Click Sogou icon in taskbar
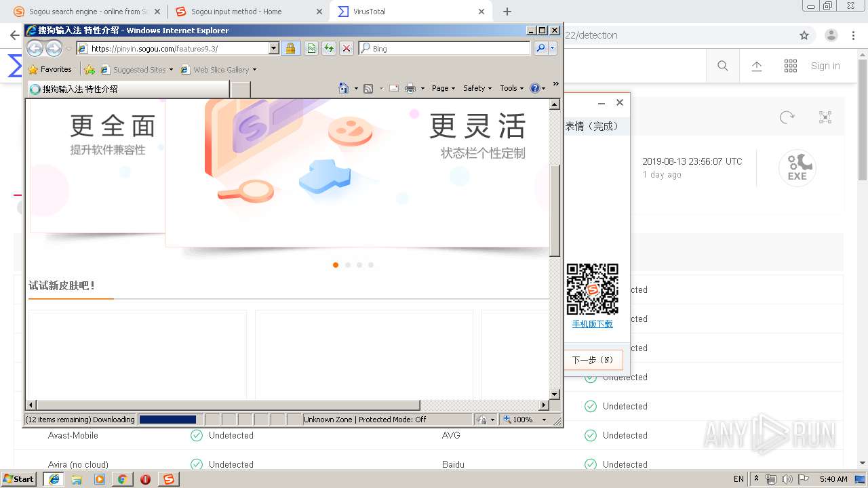Screen dimensions: 868x488 point(168,479)
